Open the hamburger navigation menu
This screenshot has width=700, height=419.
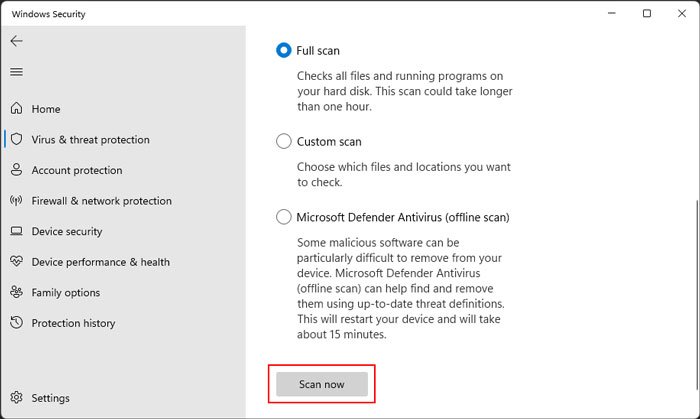click(x=16, y=72)
